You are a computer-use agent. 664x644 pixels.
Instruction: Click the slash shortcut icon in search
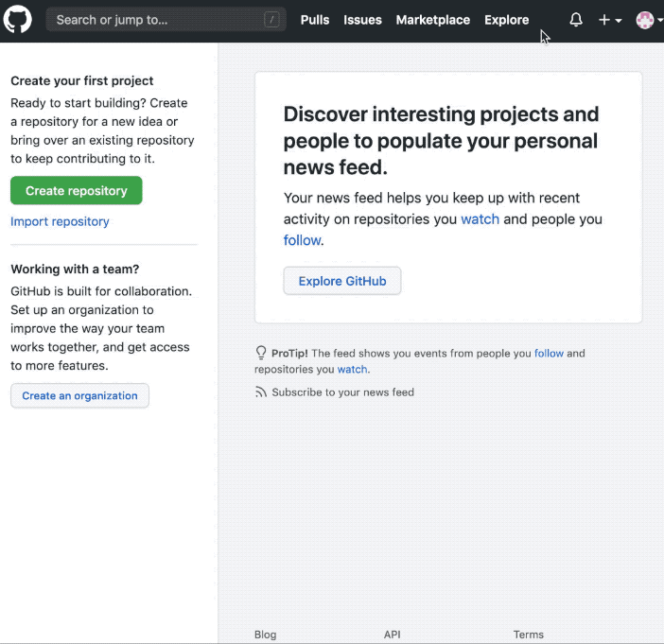coord(271,20)
